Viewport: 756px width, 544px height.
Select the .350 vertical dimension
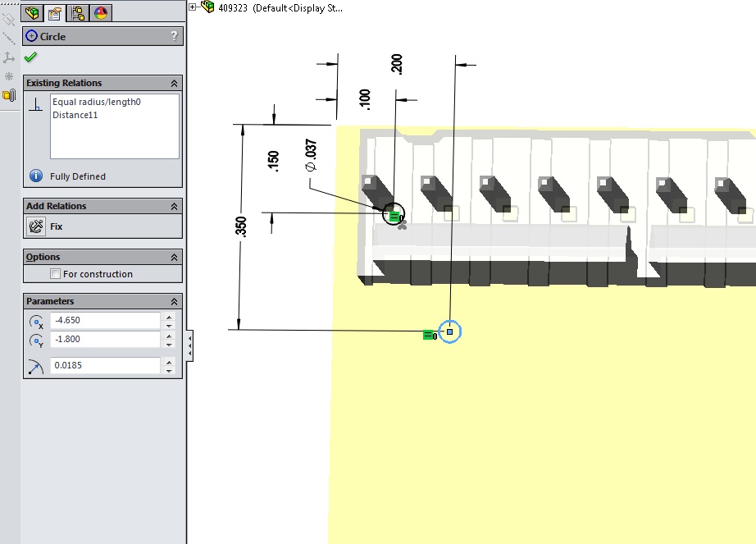(241, 226)
